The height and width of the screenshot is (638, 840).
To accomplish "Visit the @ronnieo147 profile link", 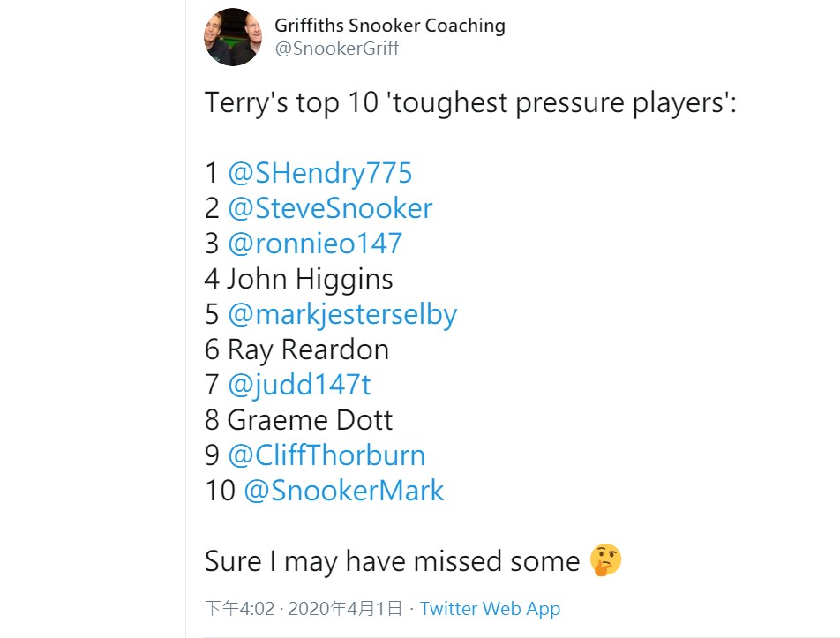I will point(315,244).
